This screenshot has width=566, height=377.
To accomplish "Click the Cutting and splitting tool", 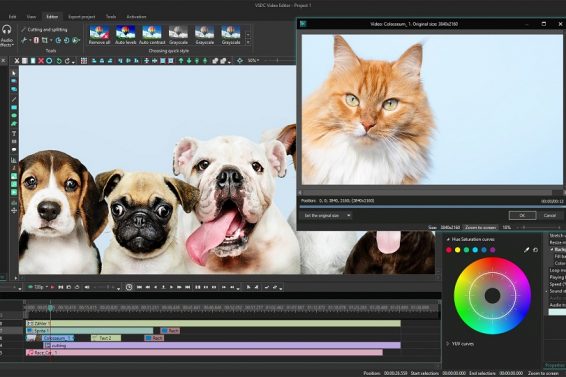I will pos(44,30).
